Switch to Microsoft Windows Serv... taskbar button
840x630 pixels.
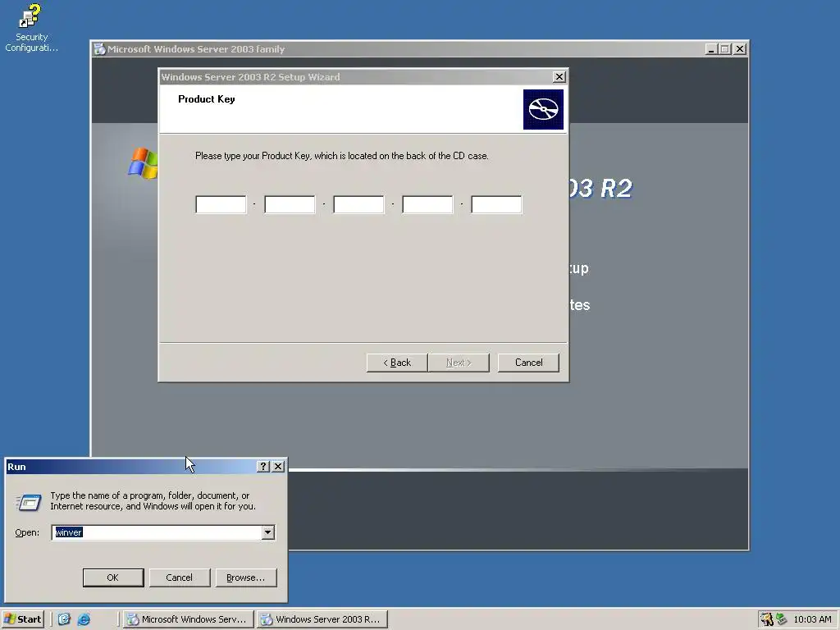pos(188,619)
